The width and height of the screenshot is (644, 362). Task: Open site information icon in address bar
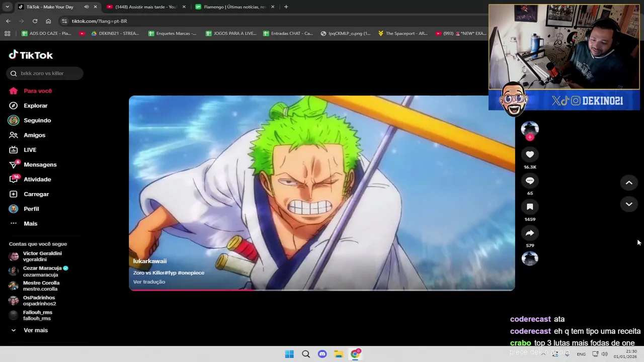click(64, 21)
